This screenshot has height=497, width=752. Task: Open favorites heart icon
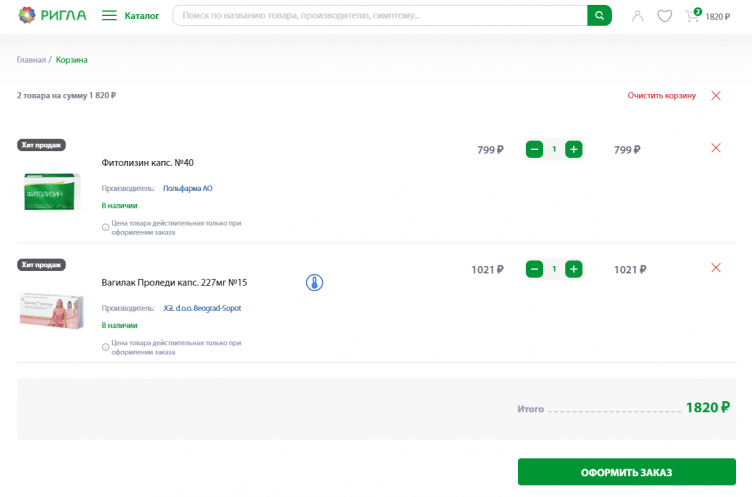(x=664, y=16)
